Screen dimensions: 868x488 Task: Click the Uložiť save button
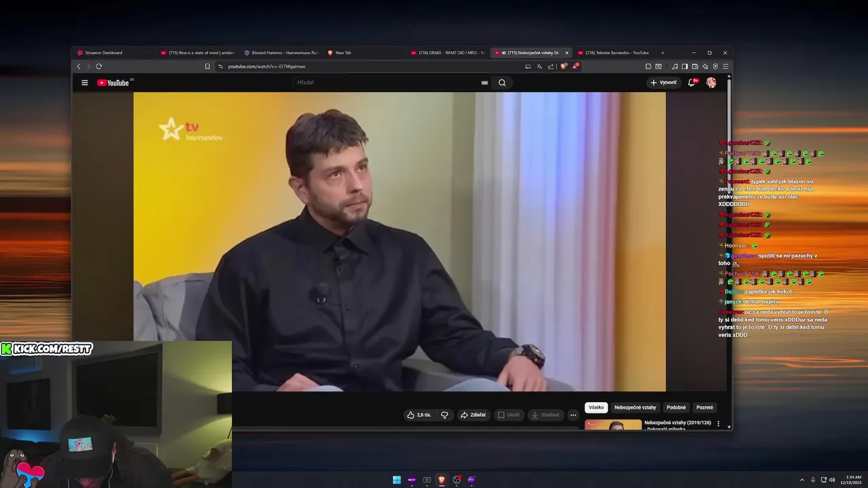509,415
